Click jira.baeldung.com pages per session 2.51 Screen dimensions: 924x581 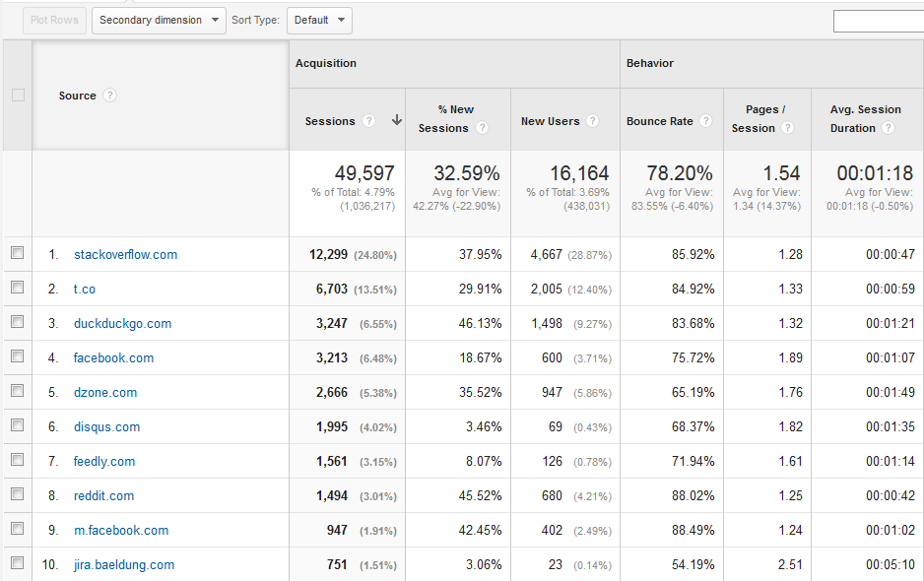pos(790,564)
